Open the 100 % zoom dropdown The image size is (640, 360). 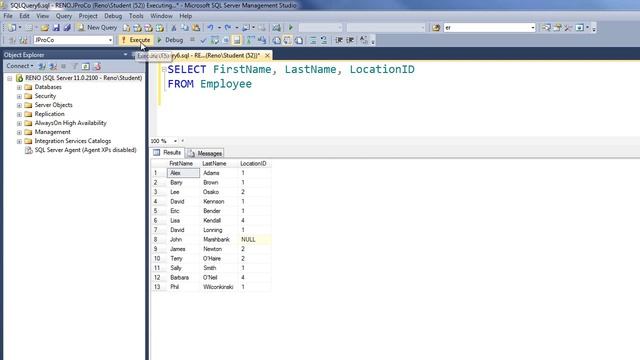click(175, 141)
